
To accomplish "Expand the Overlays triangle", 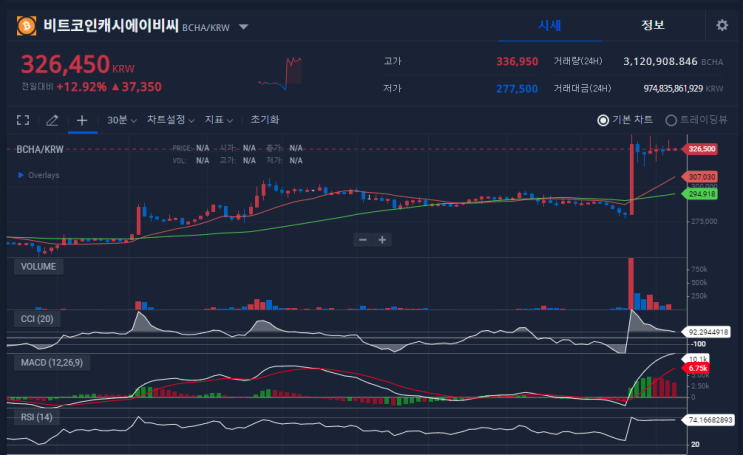I will (21, 175).
